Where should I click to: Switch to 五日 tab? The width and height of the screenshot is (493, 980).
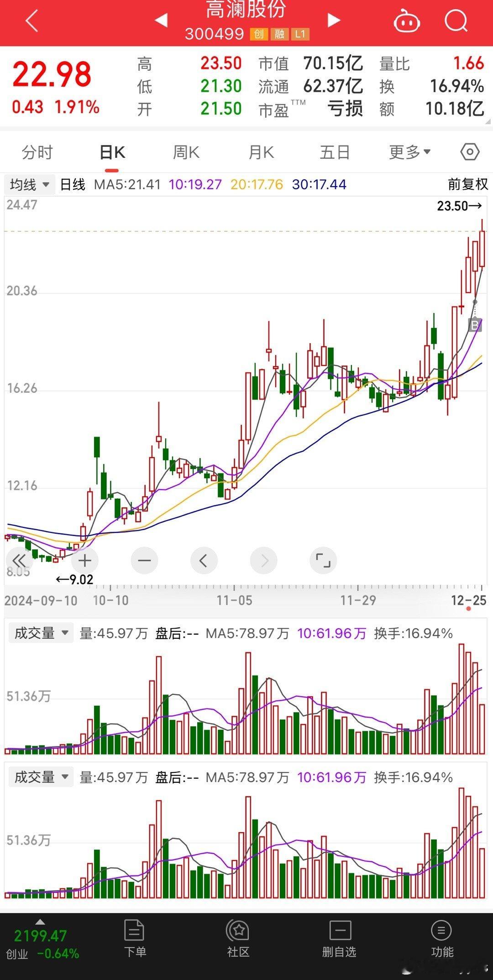[x=335, y=152]
